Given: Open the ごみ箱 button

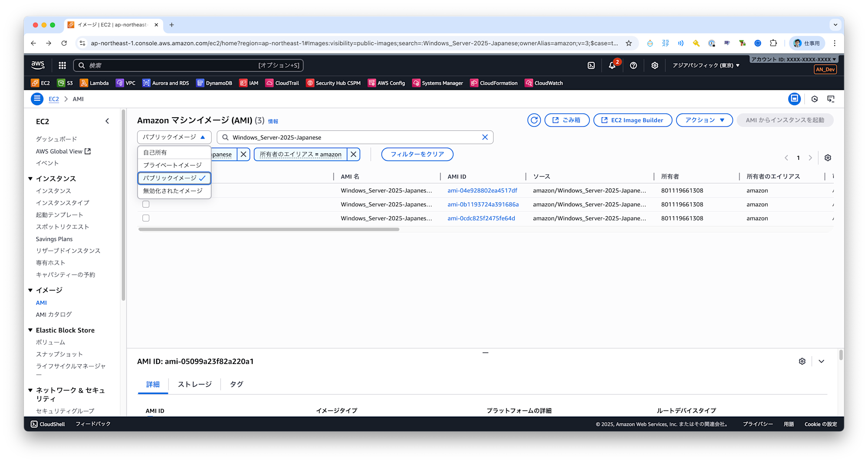Looking at the screenshot, I should tap(567, 120).
